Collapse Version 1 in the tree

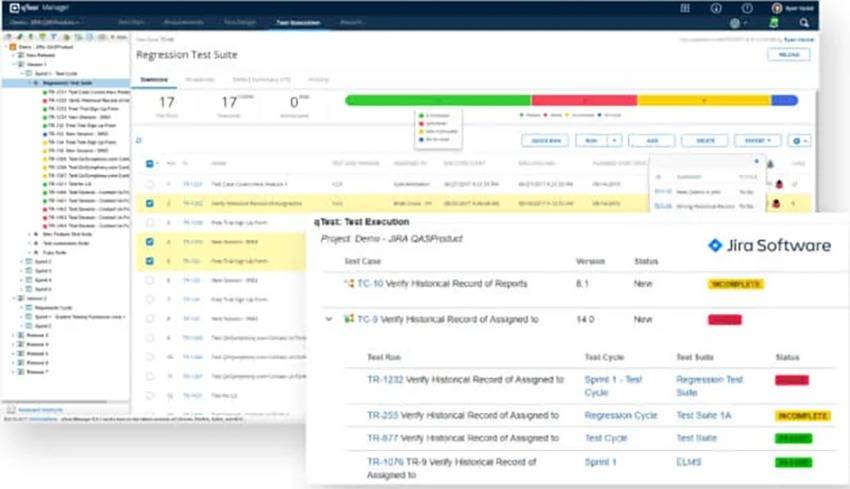13,64
